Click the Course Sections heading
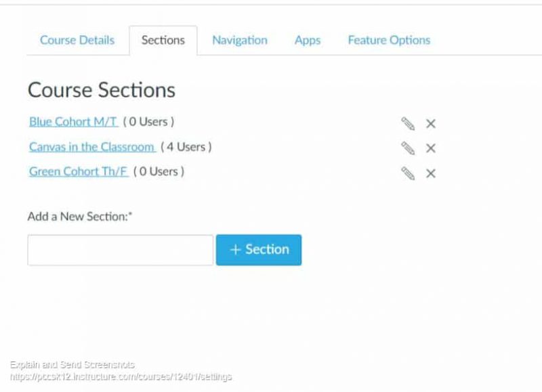The height and width of the screenshot is (392, 542). coord(101,90)
